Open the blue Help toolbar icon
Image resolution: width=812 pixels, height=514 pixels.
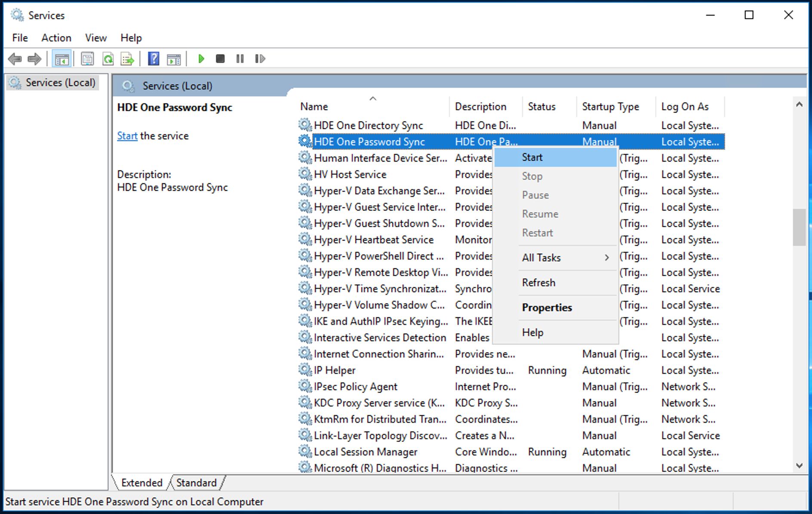coord(154,59)
